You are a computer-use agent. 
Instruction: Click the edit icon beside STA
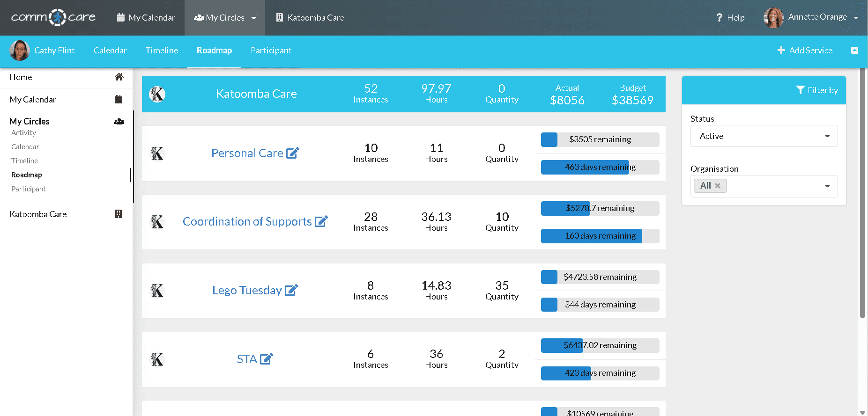click(x=266, y=359)
